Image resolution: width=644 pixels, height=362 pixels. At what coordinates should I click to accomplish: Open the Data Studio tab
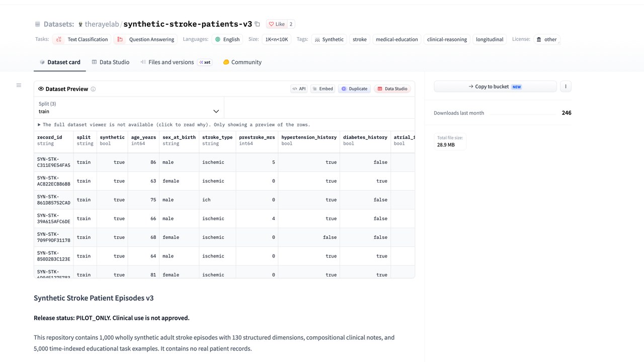[110, 62]
